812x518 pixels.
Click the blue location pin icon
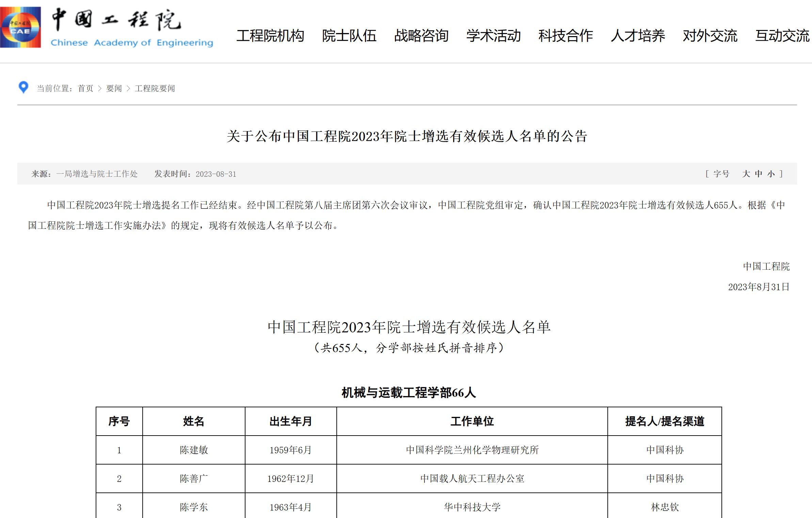point(23,87)
